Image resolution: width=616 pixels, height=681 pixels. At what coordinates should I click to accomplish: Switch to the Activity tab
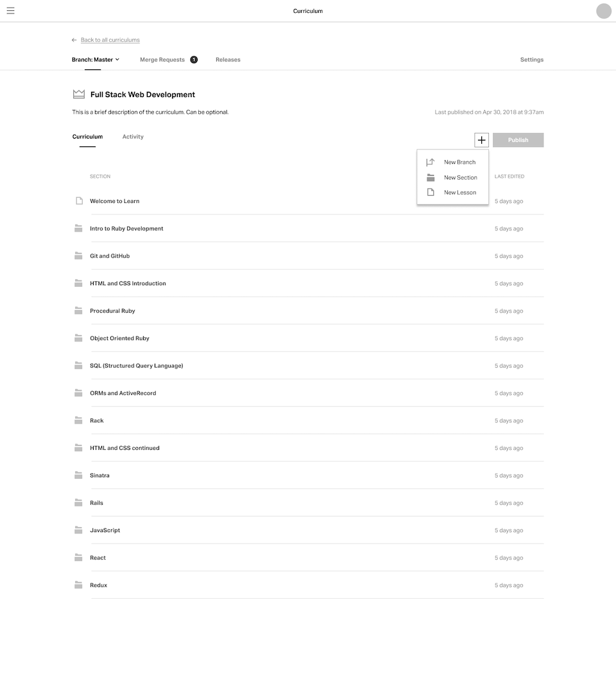133,136
